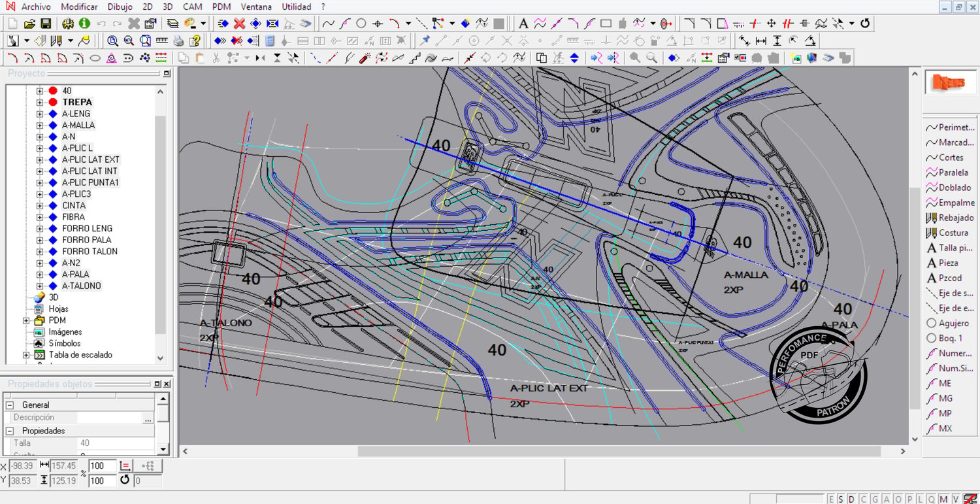The width and height of the screenshot is (980, 504).
Task: Open the Archivo menu
Action: click(x=37, y=7)
